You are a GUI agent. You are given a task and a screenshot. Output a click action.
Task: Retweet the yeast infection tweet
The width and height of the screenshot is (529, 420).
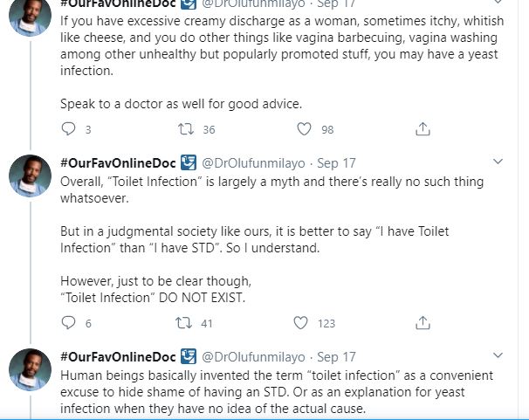[x=186, y=129]
